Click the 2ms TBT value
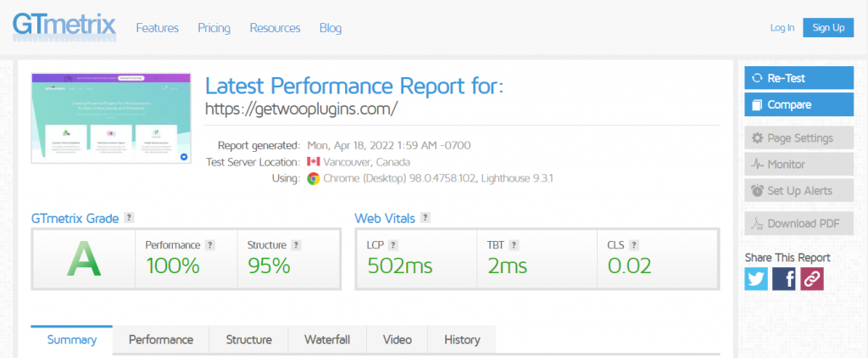The height and width of the screenshot is (358, 868). 507,266
